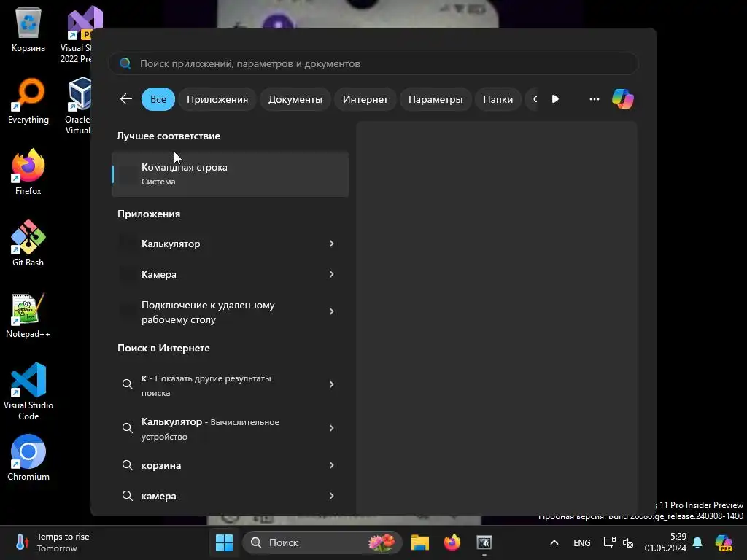The image size is (747, 560).
Task: Open the muted volume tray icon
Action: click(x=628, y=542)
